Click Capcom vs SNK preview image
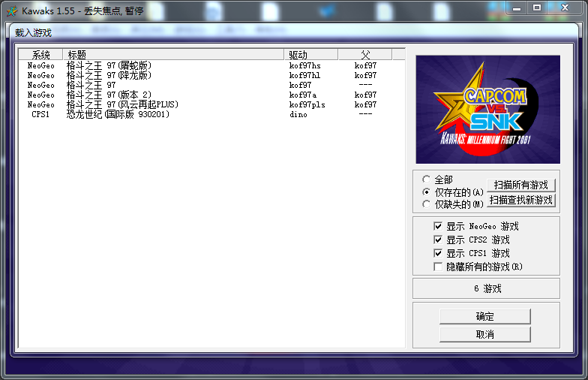Viewport: 588px width, 380px height. [x=487, y=110]
